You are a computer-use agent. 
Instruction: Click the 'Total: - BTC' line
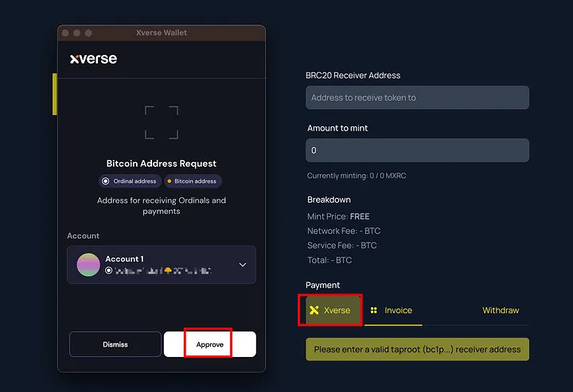coord(329,260)
